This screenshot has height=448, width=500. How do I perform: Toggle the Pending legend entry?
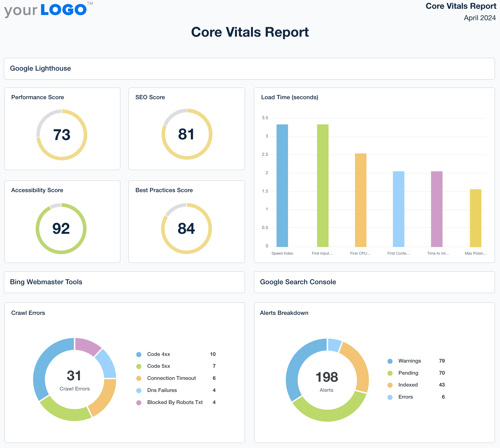pos(408,373)
